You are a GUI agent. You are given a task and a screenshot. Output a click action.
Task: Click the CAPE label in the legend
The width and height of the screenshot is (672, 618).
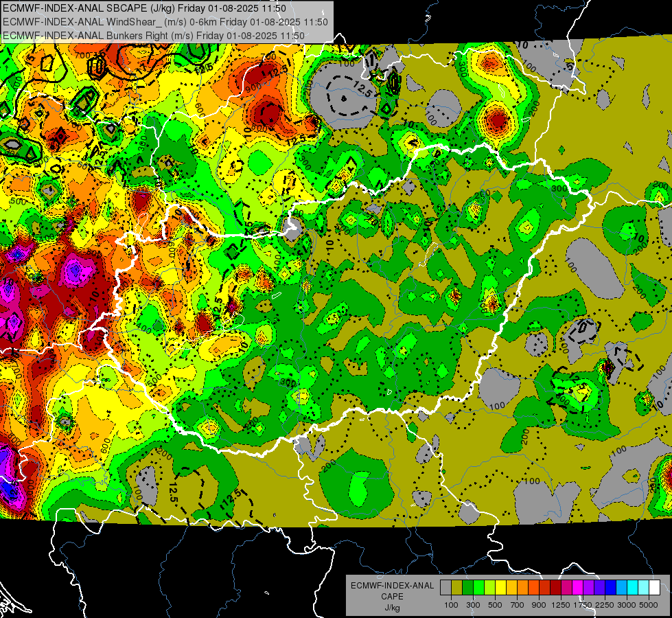pos(392,597)
